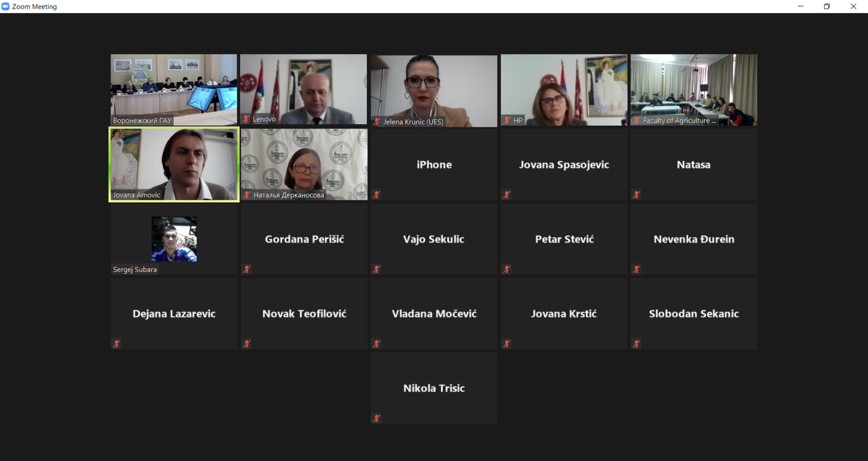Viewport: 868px width, 461px height.
Task: Click muted mic icon on HP tile
Action: [x=506, y=120]
